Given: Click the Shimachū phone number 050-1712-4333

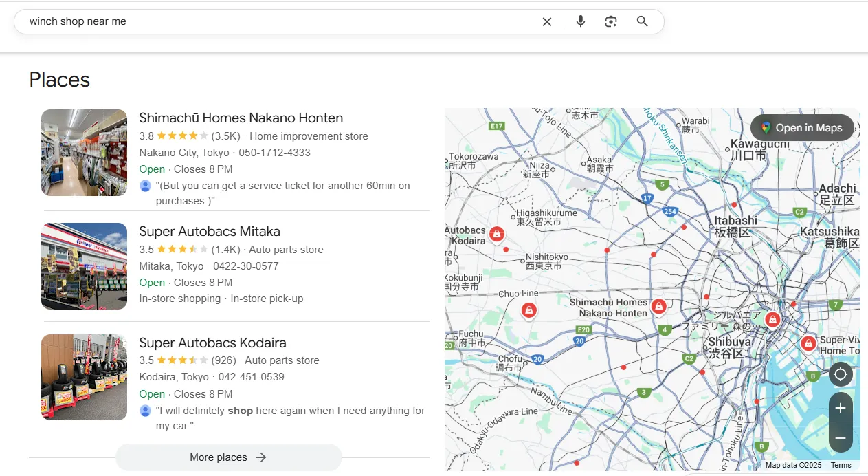Looking at the screenshot, I should pos(274,153).
